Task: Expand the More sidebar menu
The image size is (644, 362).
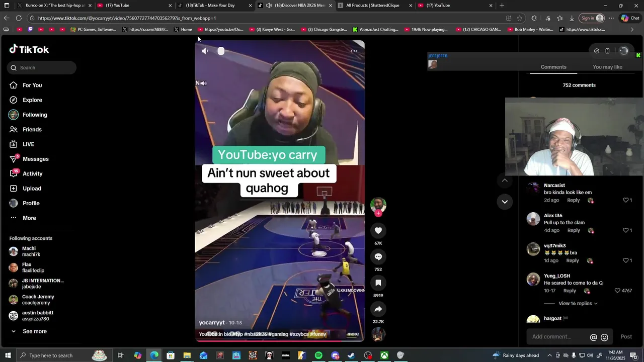Action: (x=29, y=218)
